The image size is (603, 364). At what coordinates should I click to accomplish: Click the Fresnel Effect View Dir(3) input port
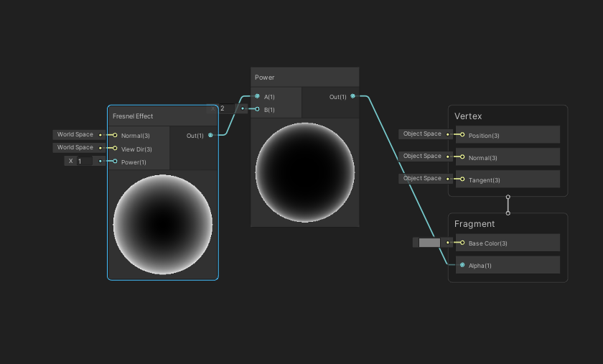115,148
